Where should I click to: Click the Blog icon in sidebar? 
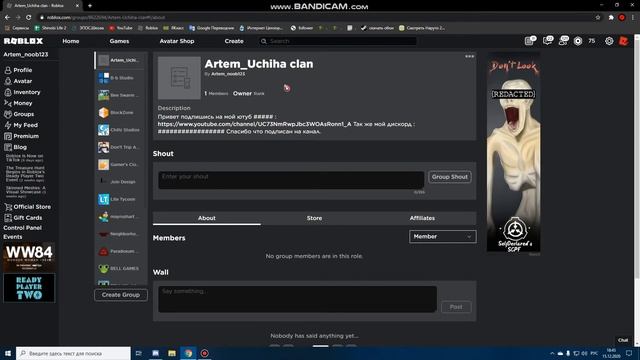(8, 147)
